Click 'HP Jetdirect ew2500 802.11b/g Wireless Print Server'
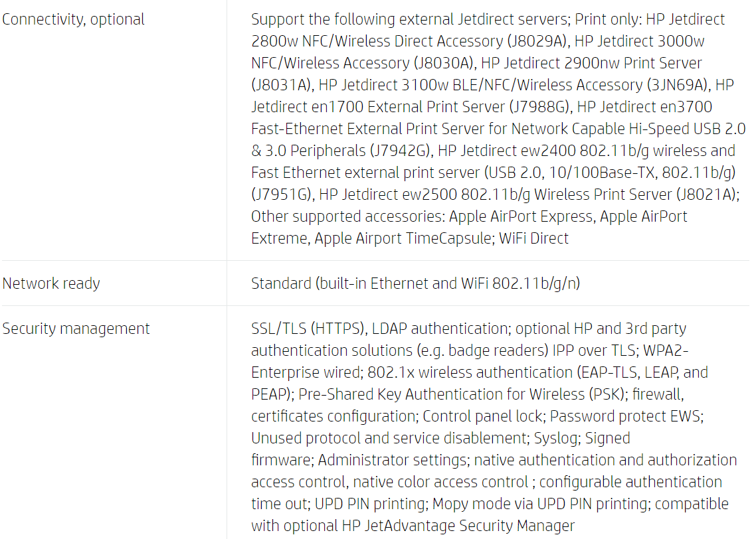Viewport: 756px width, 539px height. pyautogui.click(x=495, y=194)
